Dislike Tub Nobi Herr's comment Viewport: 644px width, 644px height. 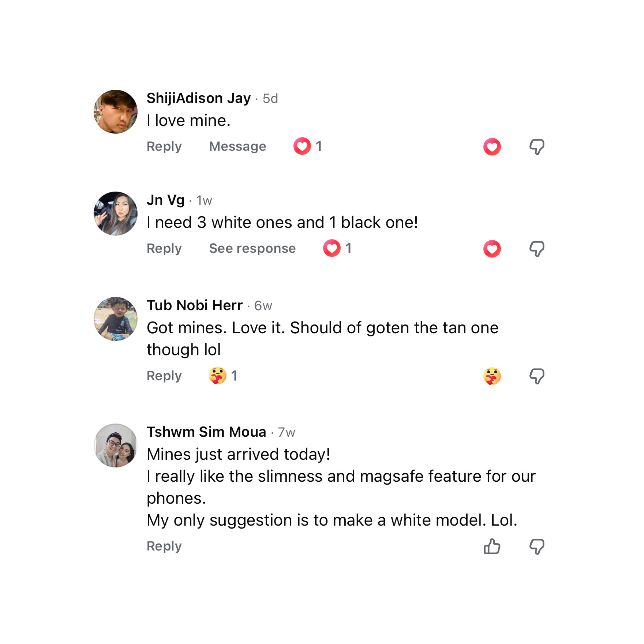point(537,376)
